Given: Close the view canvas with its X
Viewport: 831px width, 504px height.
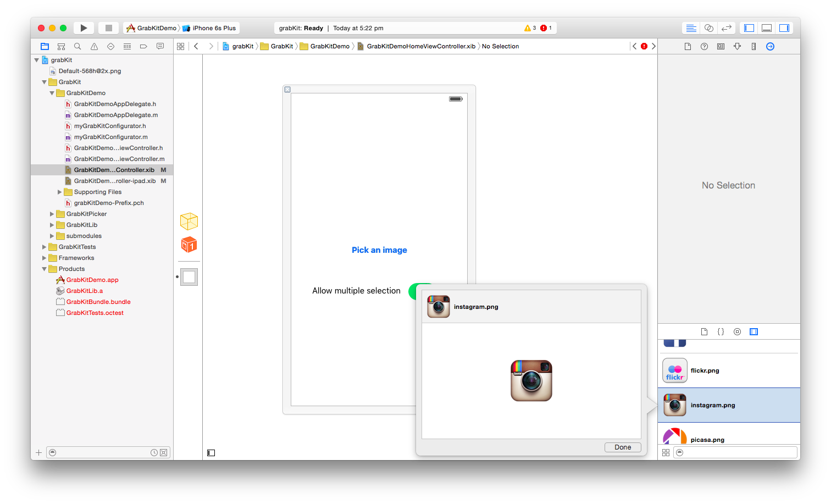Looking at the screenshot, I should pos(287,90).
